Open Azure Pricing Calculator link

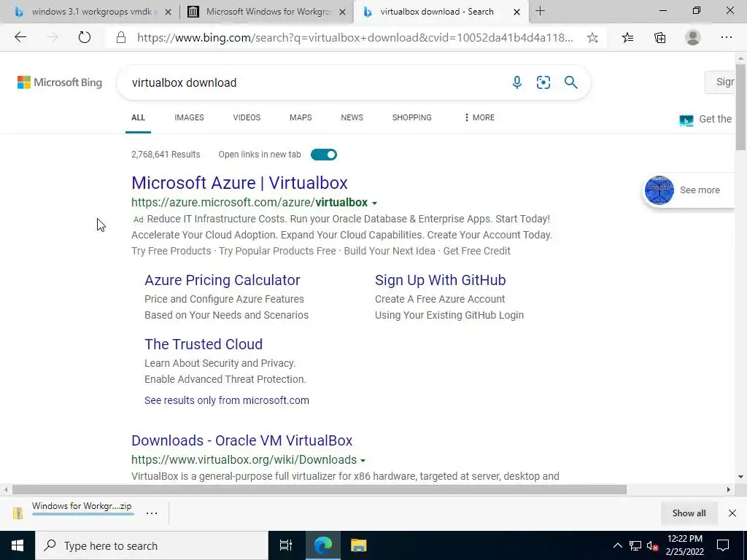[x=222, y=280]
